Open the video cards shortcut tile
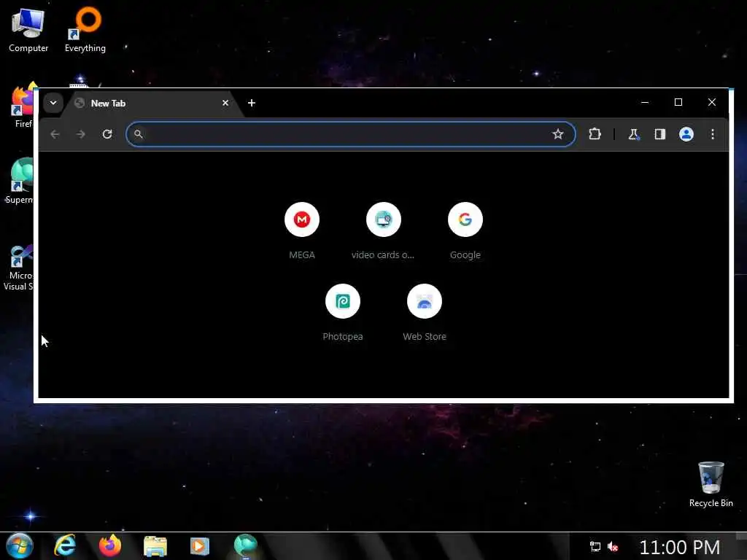 point(383,231)
